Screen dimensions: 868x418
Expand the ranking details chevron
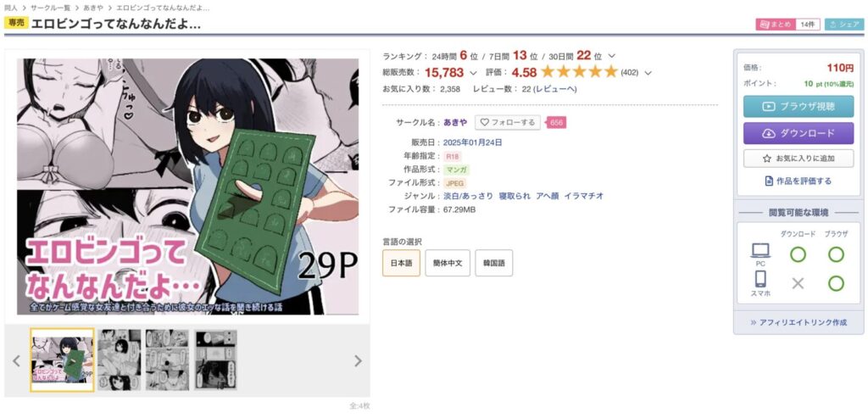(x=612, y=56)
